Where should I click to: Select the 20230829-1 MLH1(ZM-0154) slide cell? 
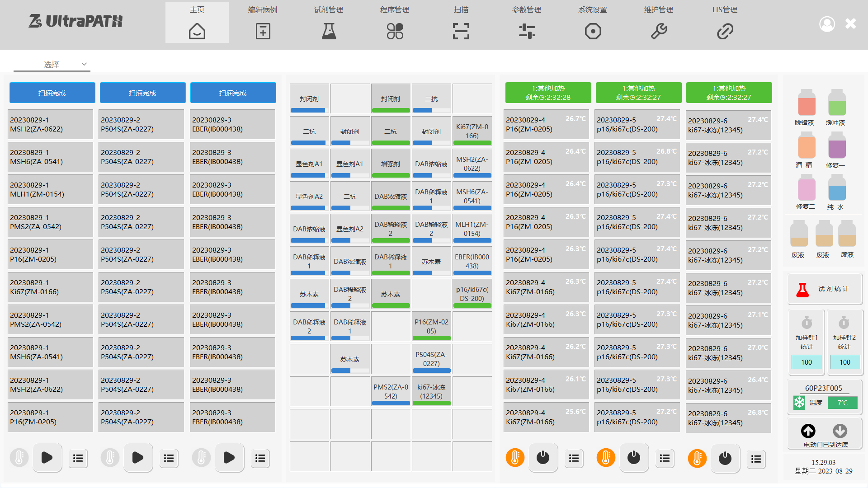point(50,190)
